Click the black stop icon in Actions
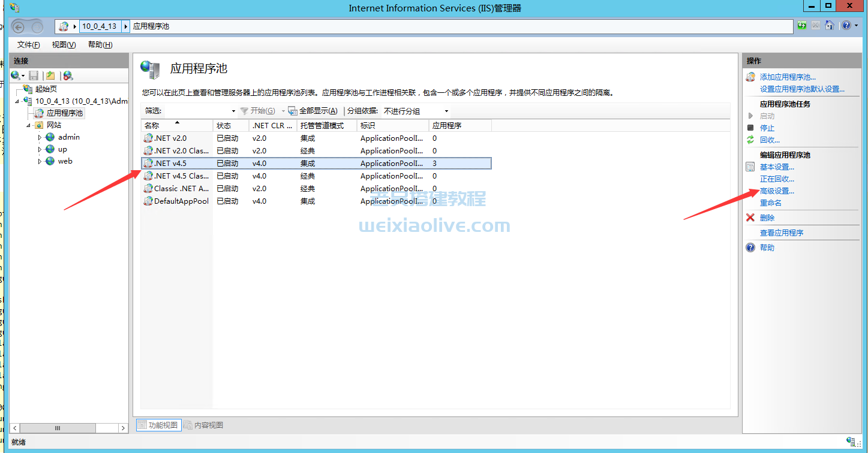 click(750, 128)
